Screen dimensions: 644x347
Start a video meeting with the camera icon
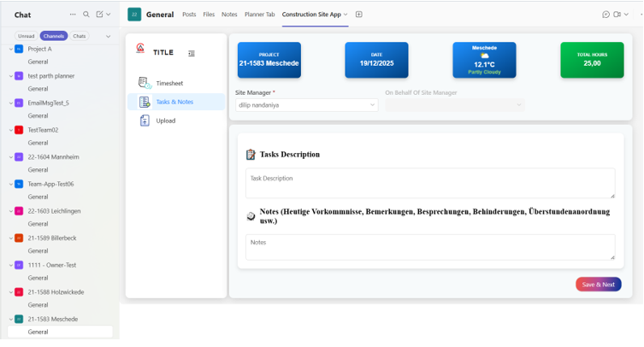[x=617, y=15]
